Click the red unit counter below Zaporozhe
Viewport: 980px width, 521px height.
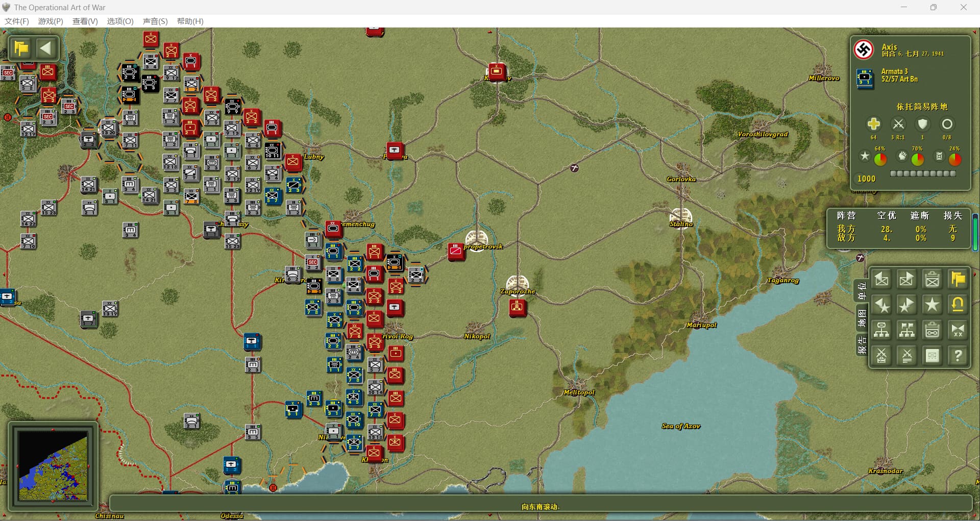pos(518,307)
